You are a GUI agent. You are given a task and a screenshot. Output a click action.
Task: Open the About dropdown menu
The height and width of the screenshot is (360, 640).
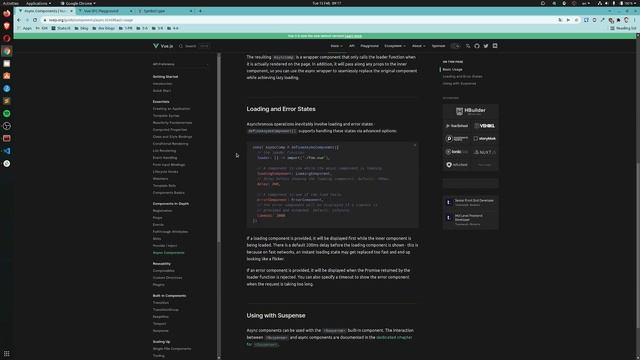418,46
